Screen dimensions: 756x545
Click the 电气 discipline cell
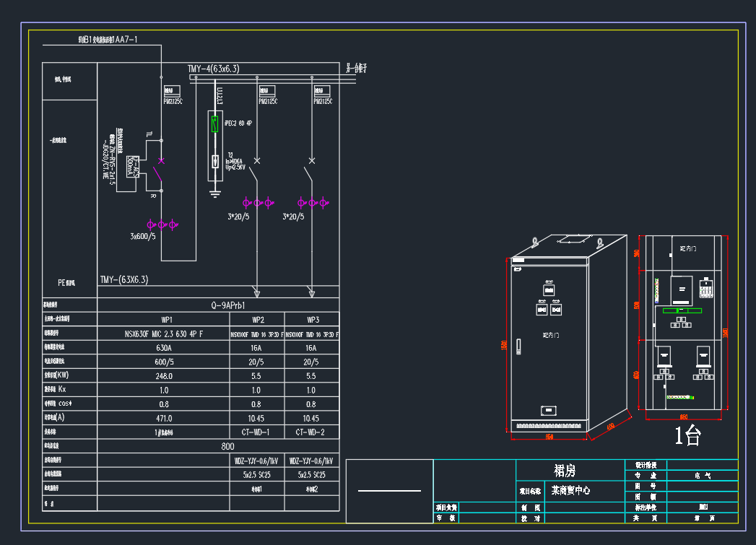703,476
